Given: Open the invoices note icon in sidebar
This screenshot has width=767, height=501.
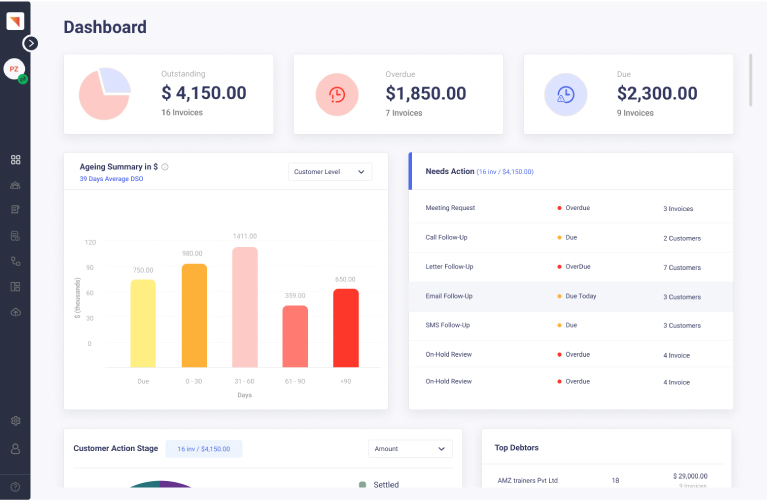Looking at the screenshot, I should pos(16,210).
